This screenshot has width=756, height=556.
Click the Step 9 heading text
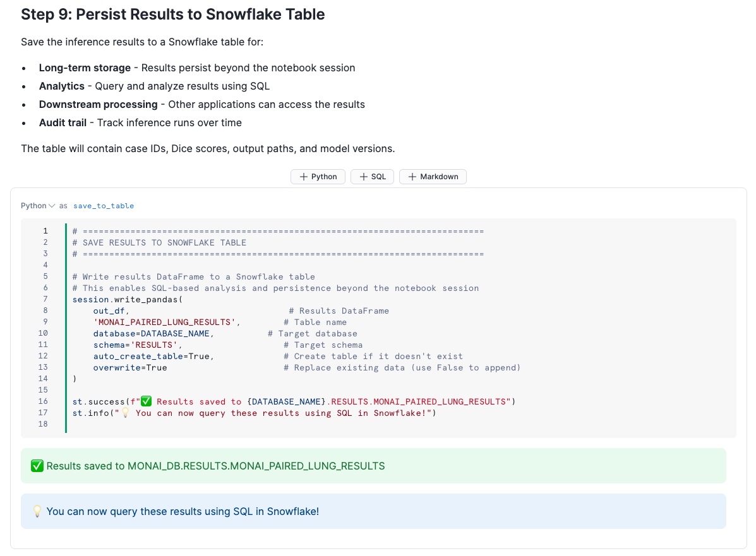[x=173, y=15]
